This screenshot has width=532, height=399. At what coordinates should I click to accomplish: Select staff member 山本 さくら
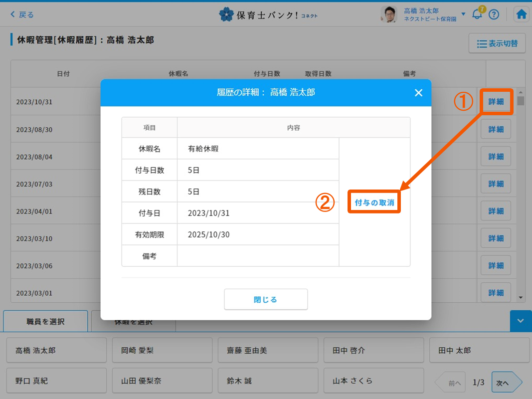(x=373, y=381)
